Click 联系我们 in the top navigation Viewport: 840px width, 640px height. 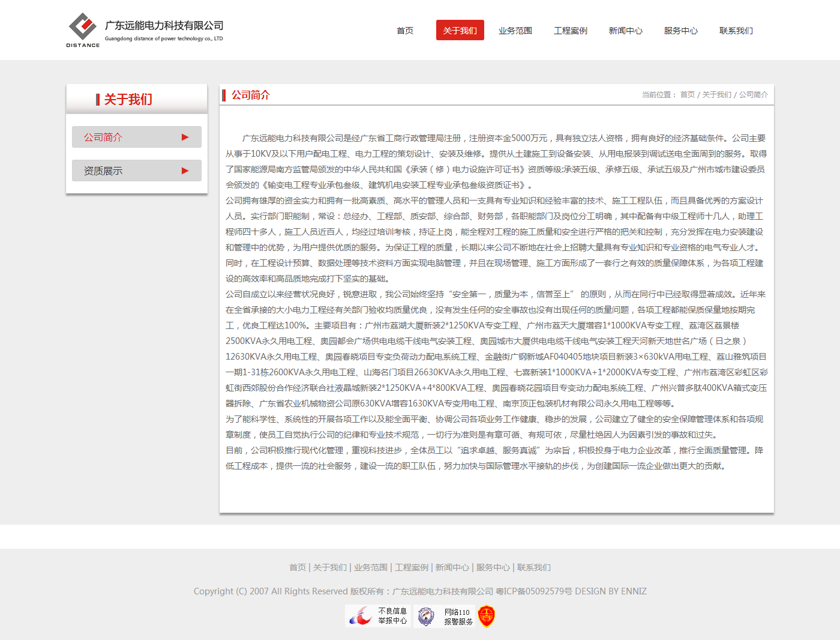click(x=736, y=31)
